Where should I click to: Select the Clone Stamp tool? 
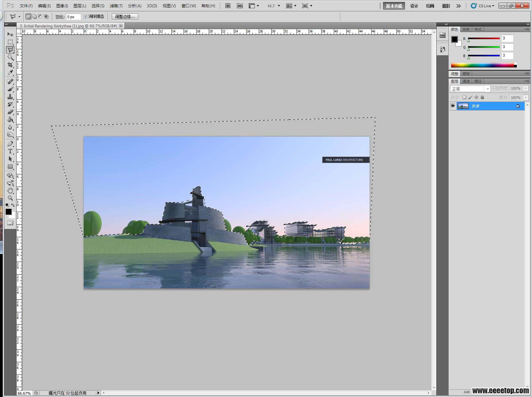click(10, 97)
